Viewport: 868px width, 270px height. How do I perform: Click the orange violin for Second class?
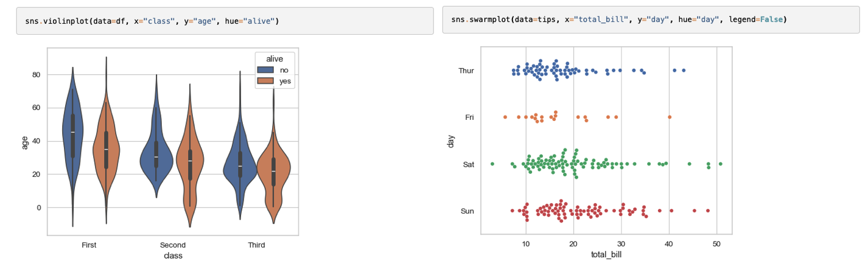(191, 164)
